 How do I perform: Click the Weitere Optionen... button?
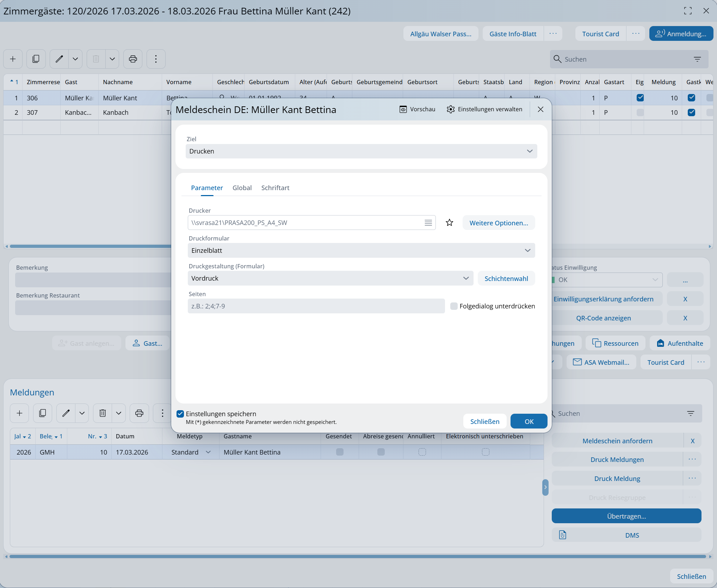tap(499, 223)
